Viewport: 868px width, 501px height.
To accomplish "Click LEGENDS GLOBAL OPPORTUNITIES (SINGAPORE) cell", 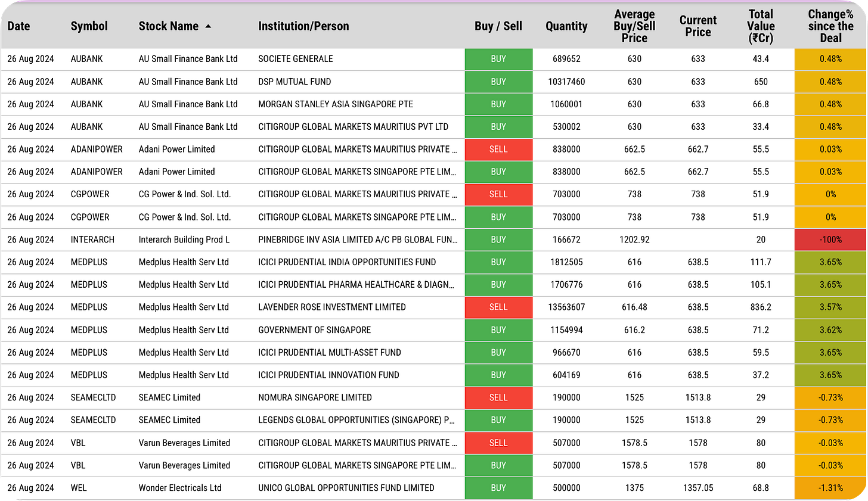I will (356, 420).
